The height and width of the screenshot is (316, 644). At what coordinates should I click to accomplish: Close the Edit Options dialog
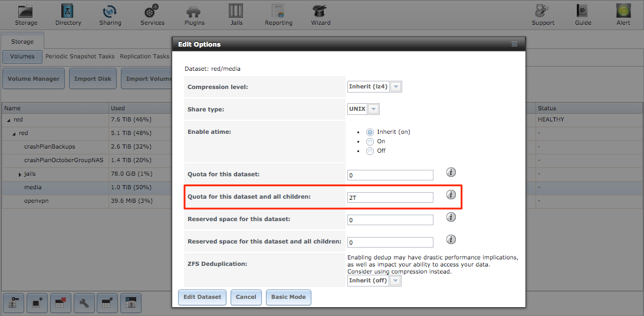pos(514,44)
